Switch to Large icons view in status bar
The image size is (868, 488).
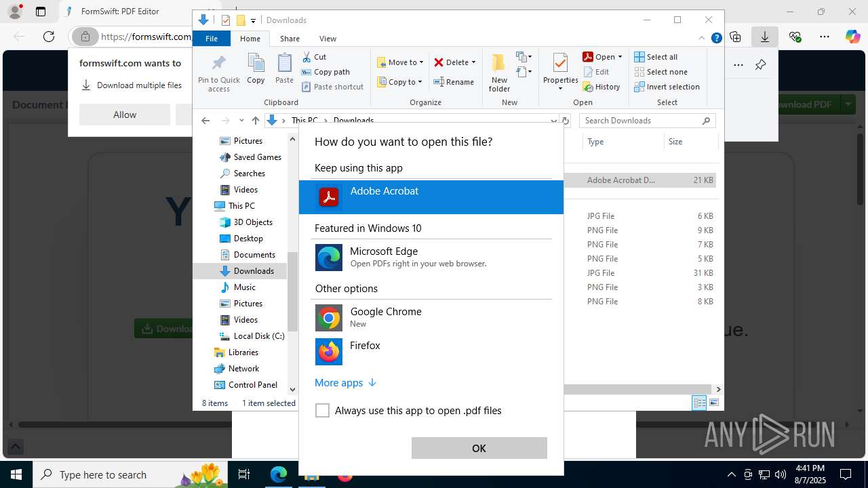tap(714, 403)
